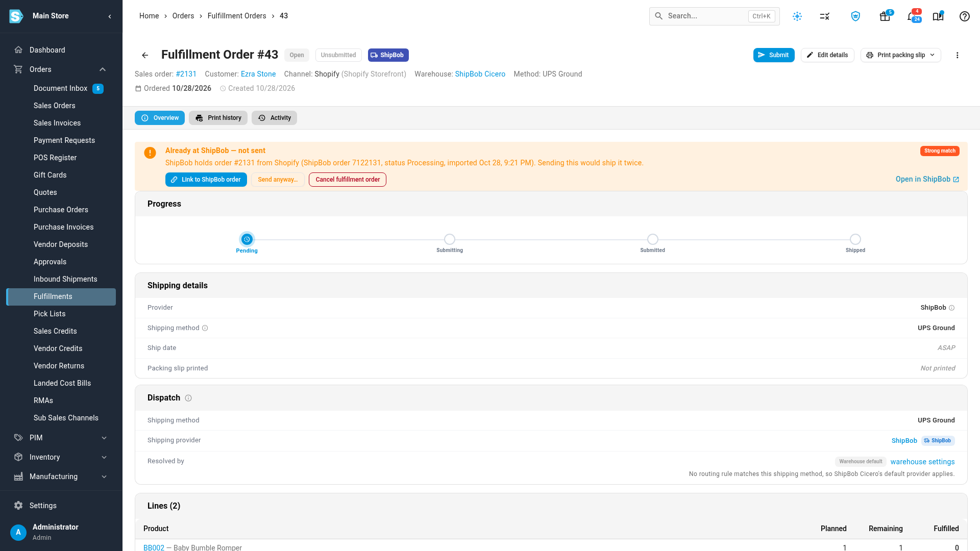Open Document Inbox in sidebar
This screenshot has width=980, height=551.
click(x=61, y=88)
